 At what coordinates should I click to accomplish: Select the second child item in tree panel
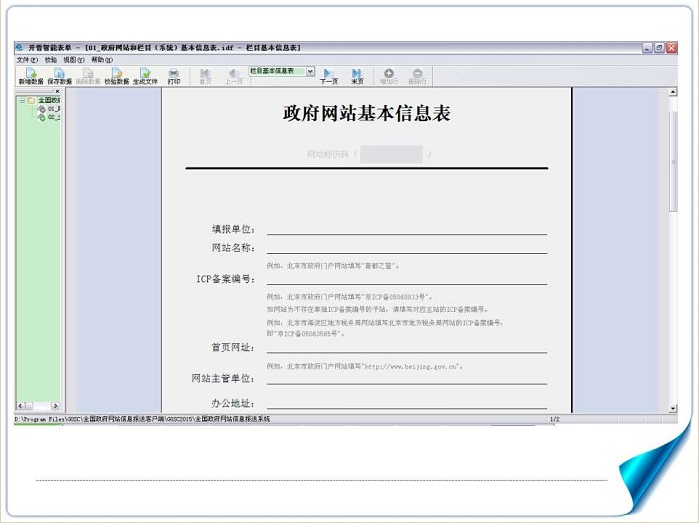(50, 117)
